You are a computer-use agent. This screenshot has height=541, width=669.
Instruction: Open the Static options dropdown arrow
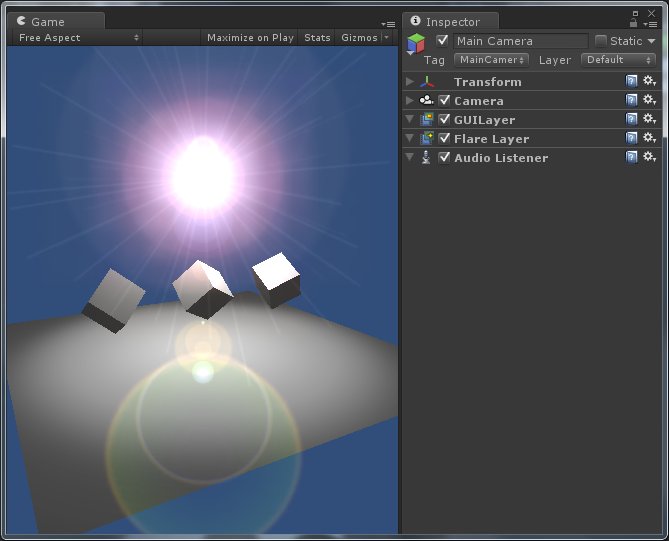(651, 41)
